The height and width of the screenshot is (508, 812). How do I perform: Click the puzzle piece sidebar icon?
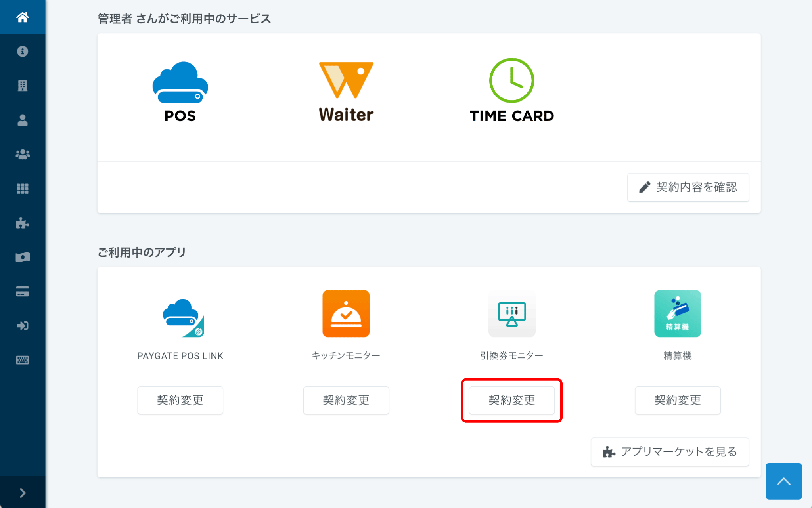click(x=23, y=223)
